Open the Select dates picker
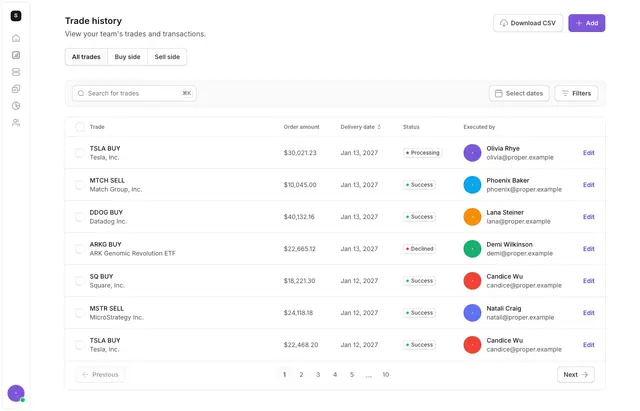The image size is (640, 411). click(x=519, y=93)
